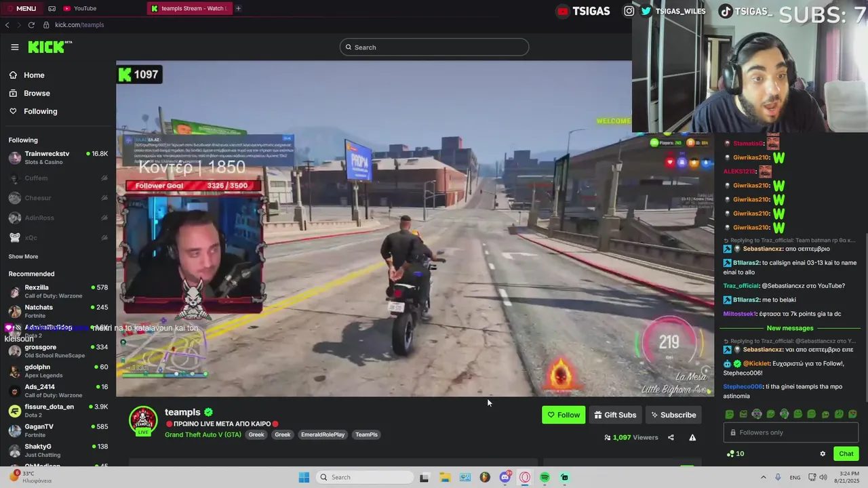868x488 pixels.
Task: Open the offline Cheesur channel
Action: coord(58,198)
